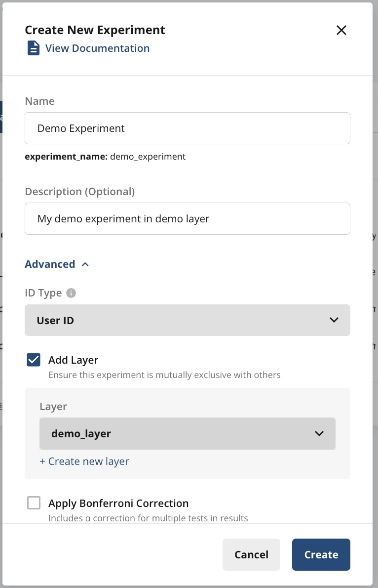Click the chevron on the User ID dropdown

(334, 320)
